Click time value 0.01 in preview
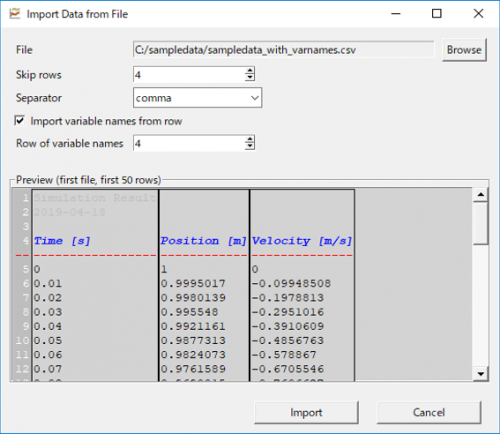The width and height of the screenshot is (500, 434). pyautogui.click(x=48, y=283)
